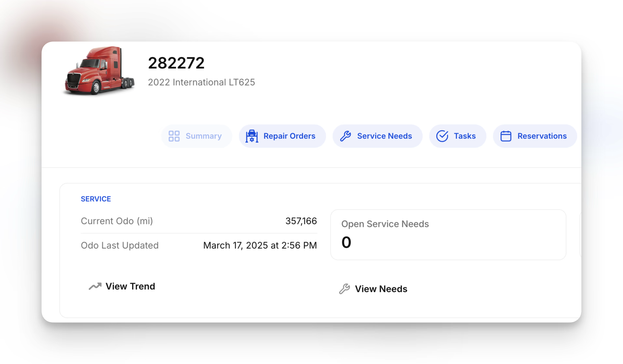Switch to the Summary tab
The image size is (623, 364).
coord(203,136)
